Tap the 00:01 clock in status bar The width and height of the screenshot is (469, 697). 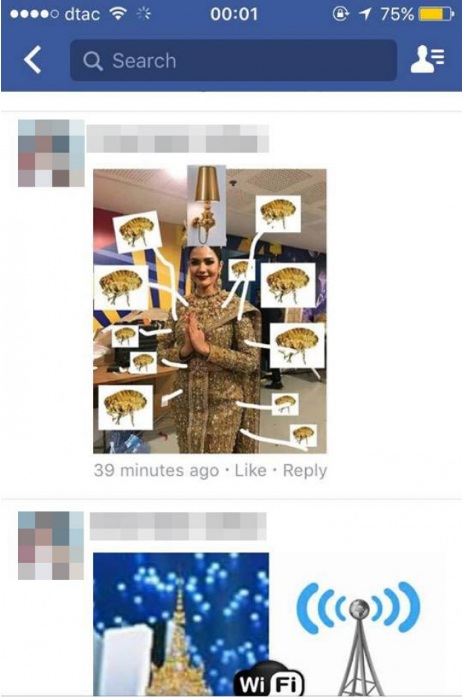(234, 14)
